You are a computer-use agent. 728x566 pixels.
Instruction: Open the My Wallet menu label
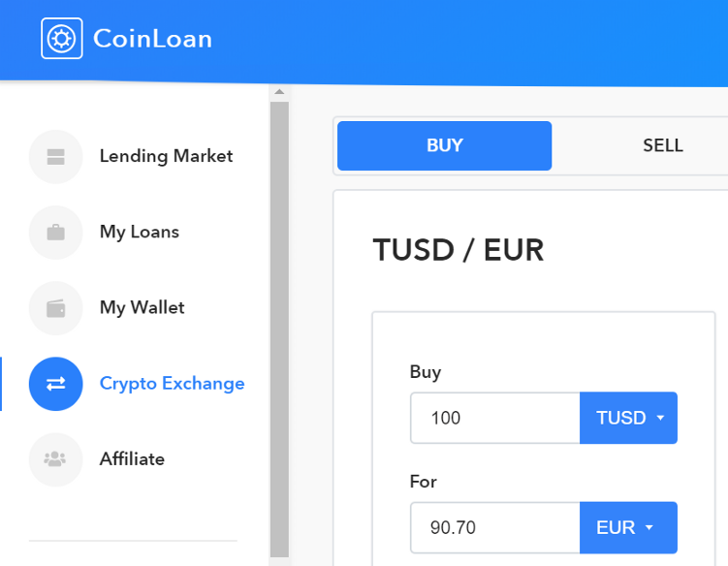coord(142,308)
